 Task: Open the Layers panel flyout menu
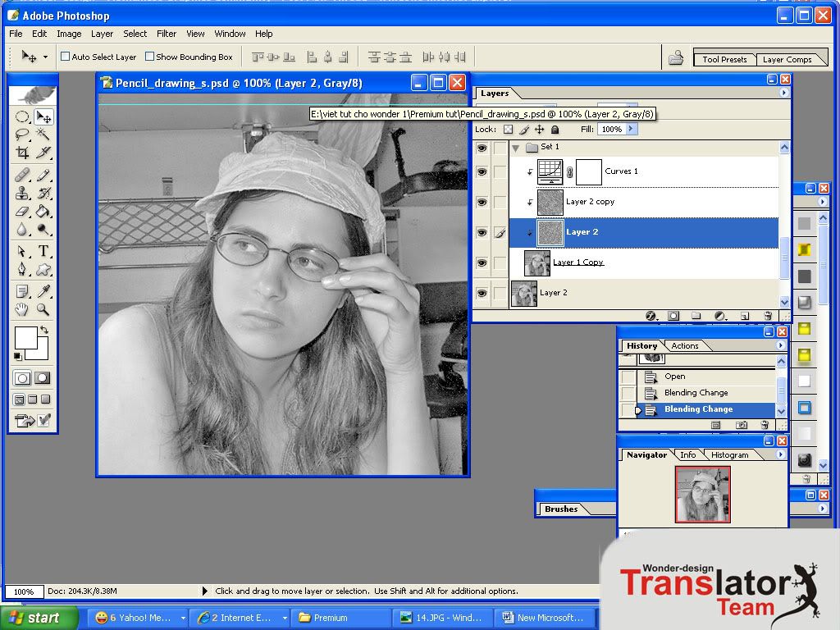click(783, 93)
